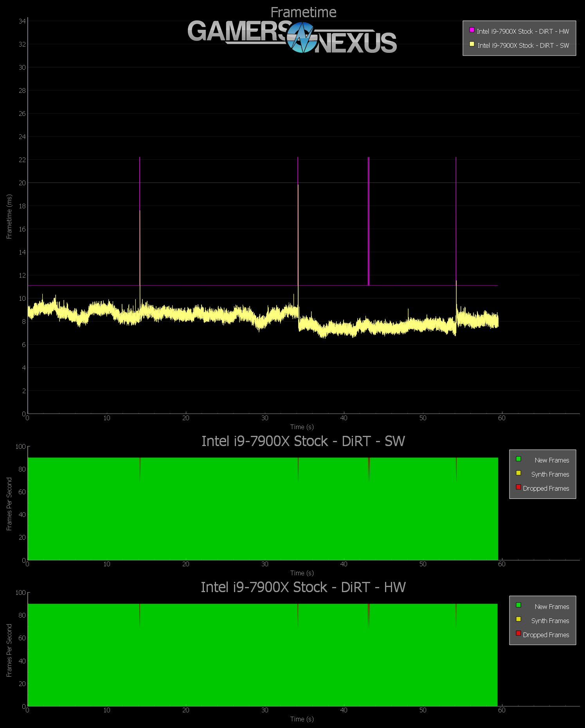Click the '22' tick on Frametime y-axis
Viewport: 585px width, 728px height.
22,160
